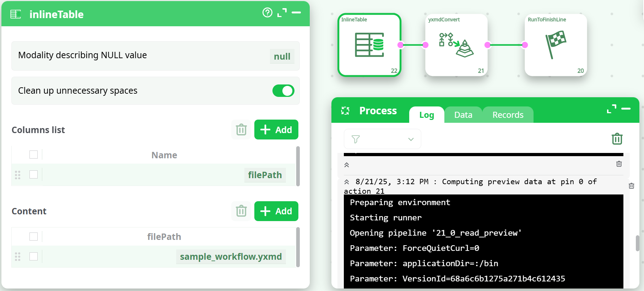The image size is (644, 291).
Task: Click the Content section trash icon
Action: [241, 211]
